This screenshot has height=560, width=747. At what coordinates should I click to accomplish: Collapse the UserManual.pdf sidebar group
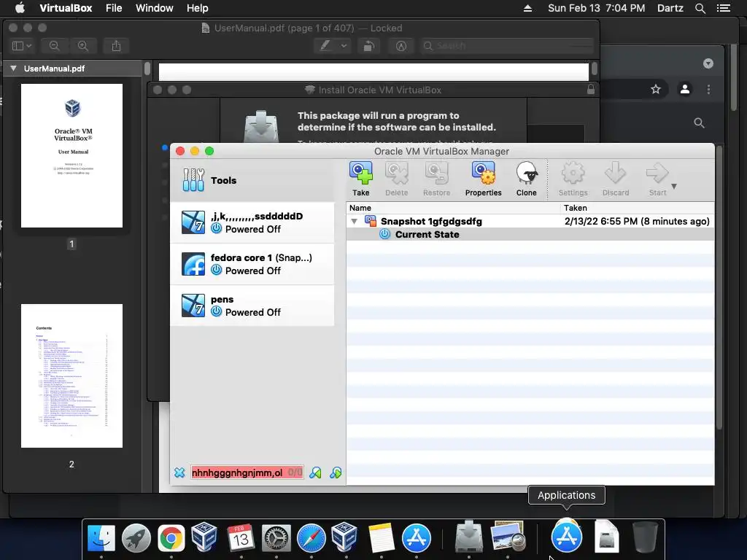(13, 69)
